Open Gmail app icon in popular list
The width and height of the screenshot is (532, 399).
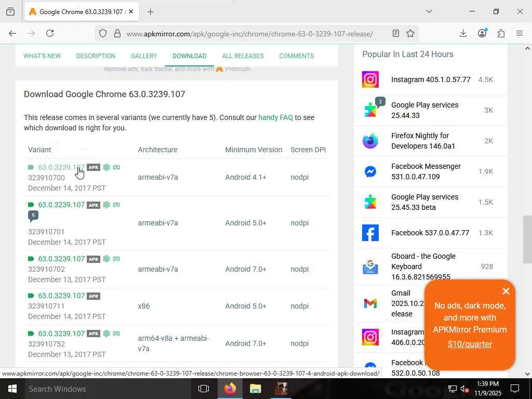click(x=370, y=303)
